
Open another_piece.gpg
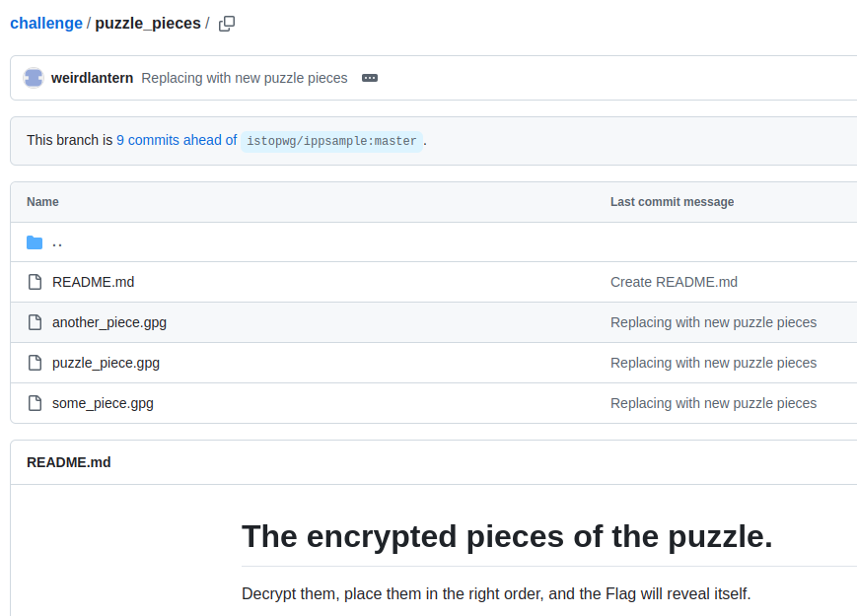pos(108,321)
